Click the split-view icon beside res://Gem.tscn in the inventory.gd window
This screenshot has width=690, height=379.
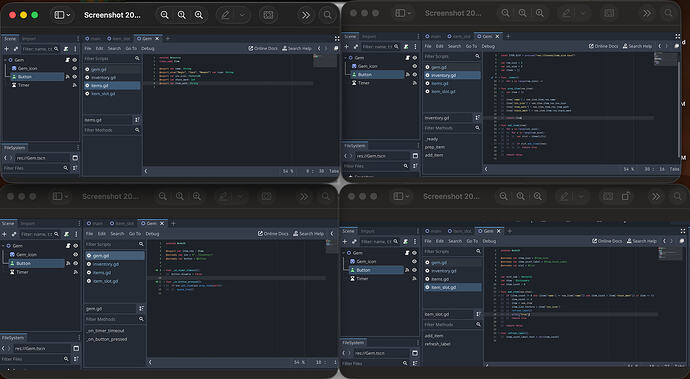415,156
